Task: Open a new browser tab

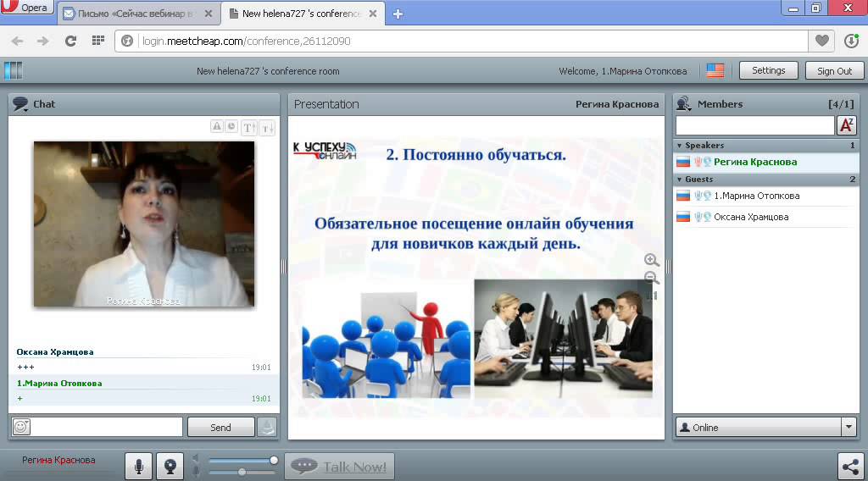Action: [x=398, y=14]
